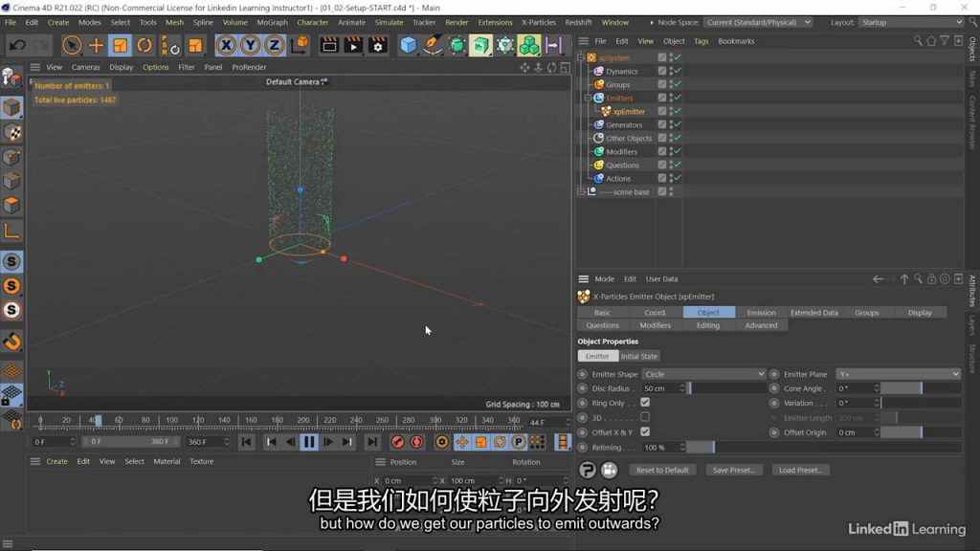Adjust the Cone Angle slider
Screen dimensions: 980x551
[x=920, y=388]
